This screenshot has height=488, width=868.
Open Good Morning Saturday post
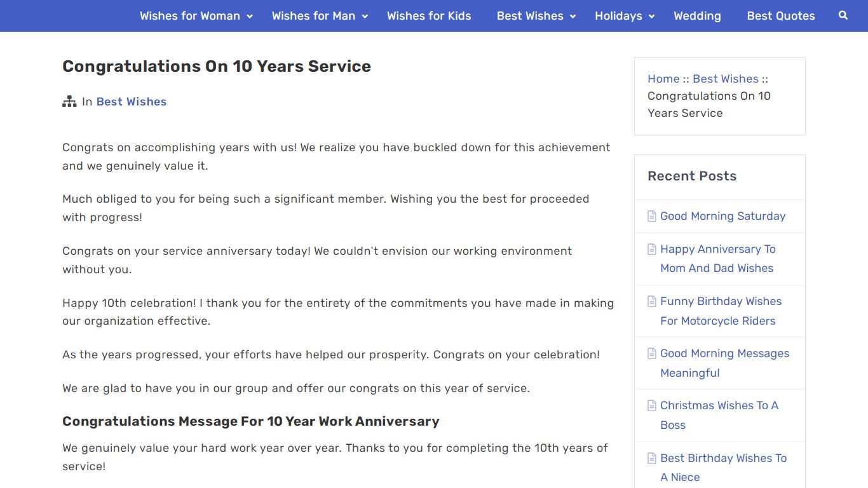click(722, 216)
